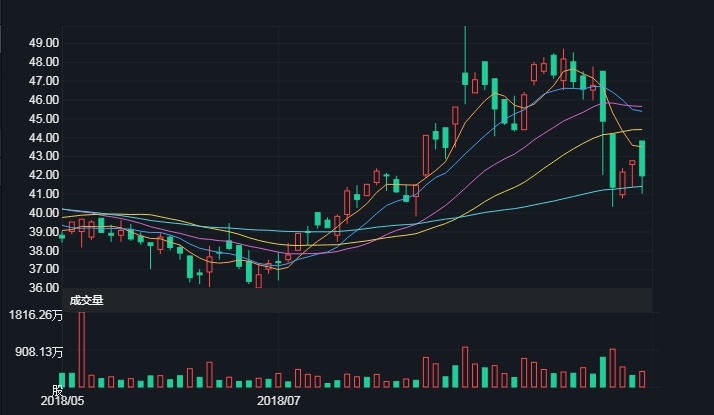This screenshot has width=714, height=415.
Task: Click the 38.00 price axis label
Action: click(x=44, y=250)
